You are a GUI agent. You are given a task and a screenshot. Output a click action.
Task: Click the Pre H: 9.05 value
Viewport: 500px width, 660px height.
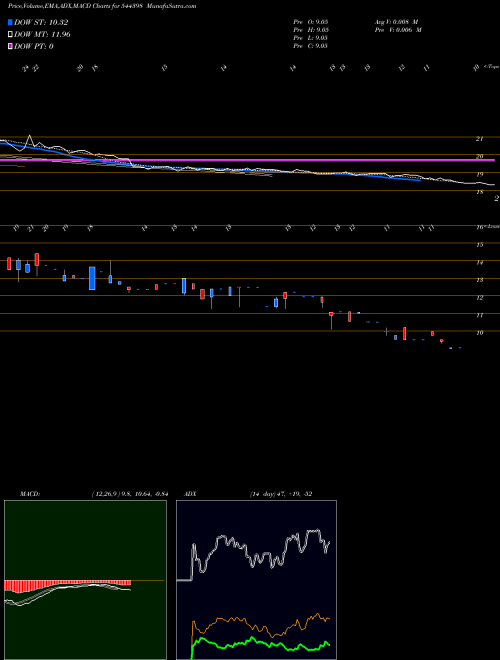pyautogui.click(x=311, y=30)
